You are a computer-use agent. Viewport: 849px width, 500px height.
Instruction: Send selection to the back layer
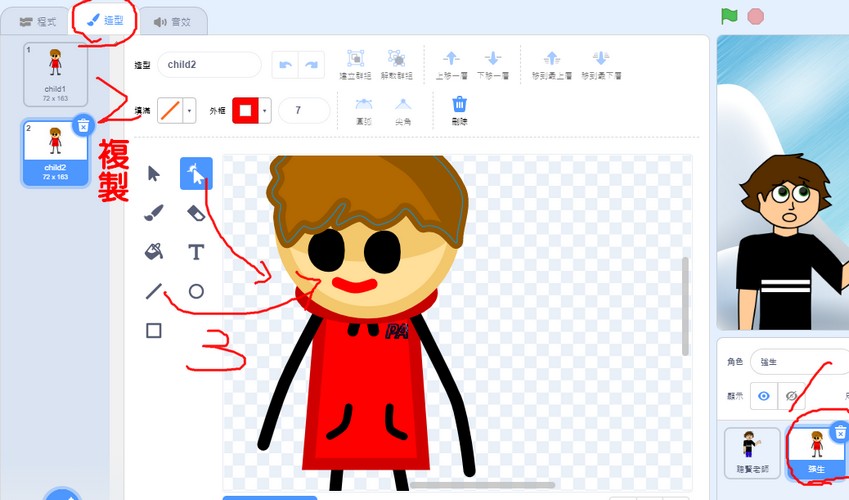[x=601, y=65]
